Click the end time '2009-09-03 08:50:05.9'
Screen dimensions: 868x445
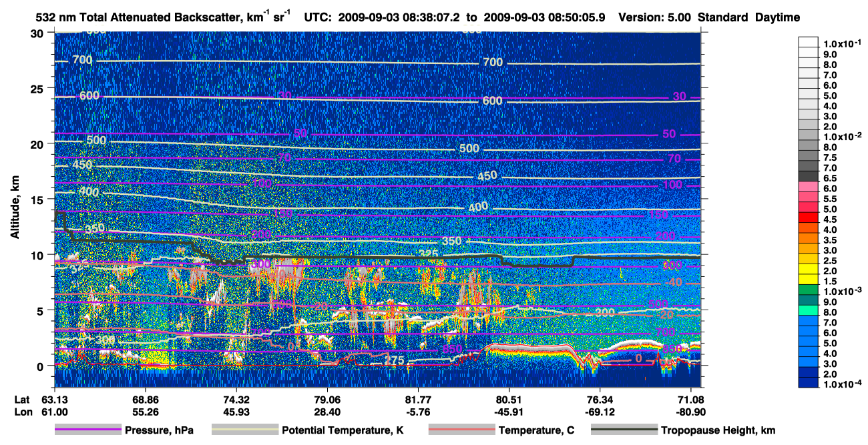(x=545, y=18)
